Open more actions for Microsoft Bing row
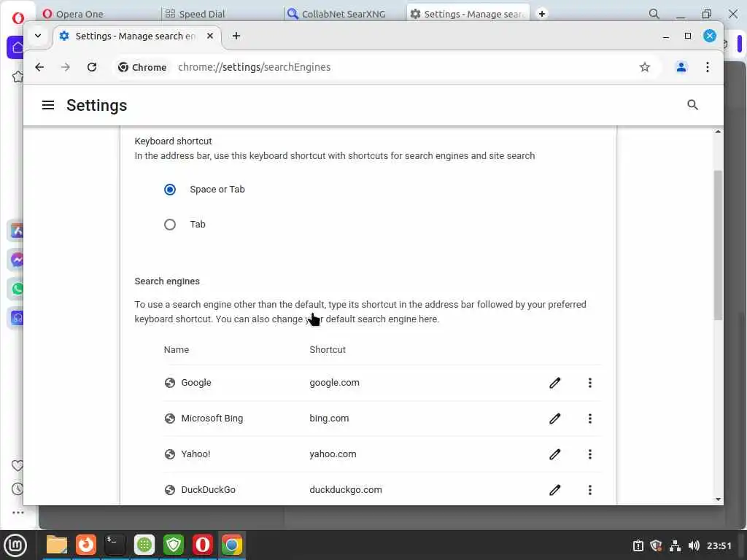 click(589, 419)
